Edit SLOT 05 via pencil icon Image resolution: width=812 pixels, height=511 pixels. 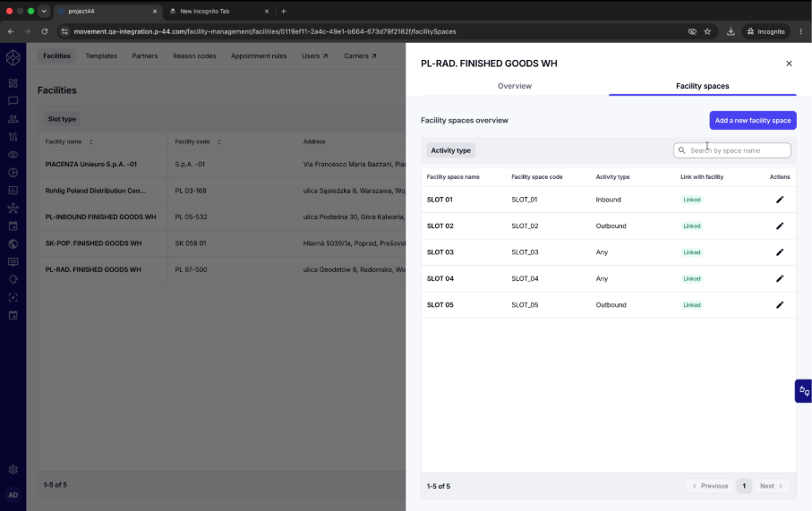780,305
